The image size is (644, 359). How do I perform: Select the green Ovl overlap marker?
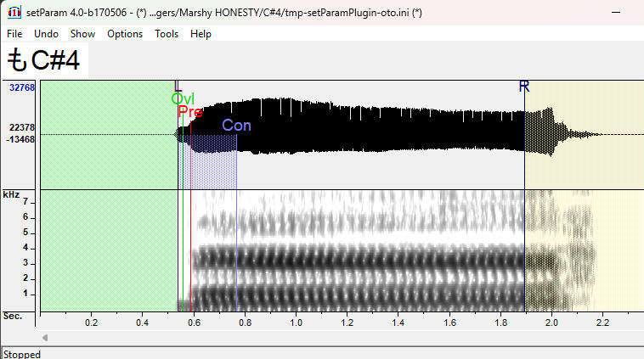tap(183, 99)
